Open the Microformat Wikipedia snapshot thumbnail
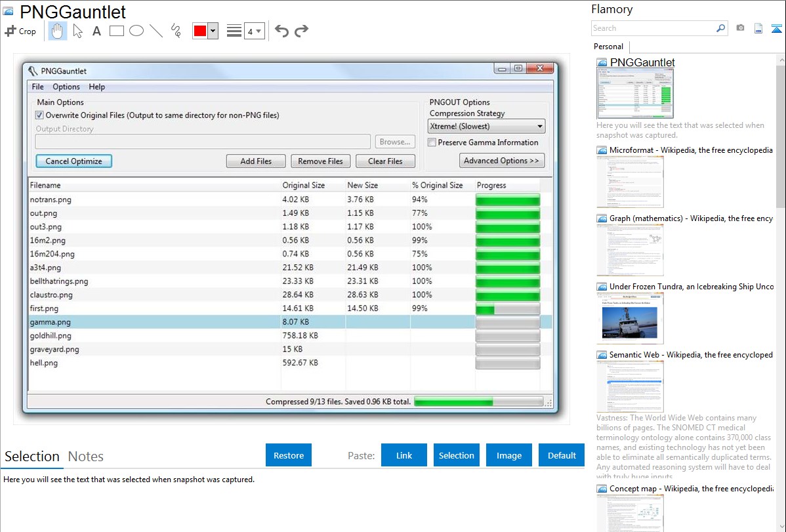Image resolution: width=786 pixels, height=532 pixels. (x=630, y=182)
